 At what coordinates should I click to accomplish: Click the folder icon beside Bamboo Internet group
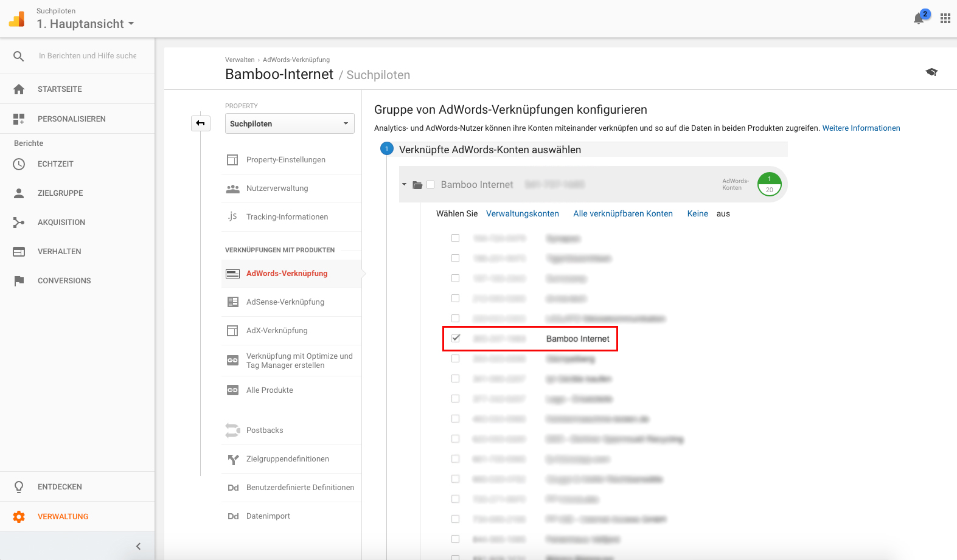click(417, 185)
